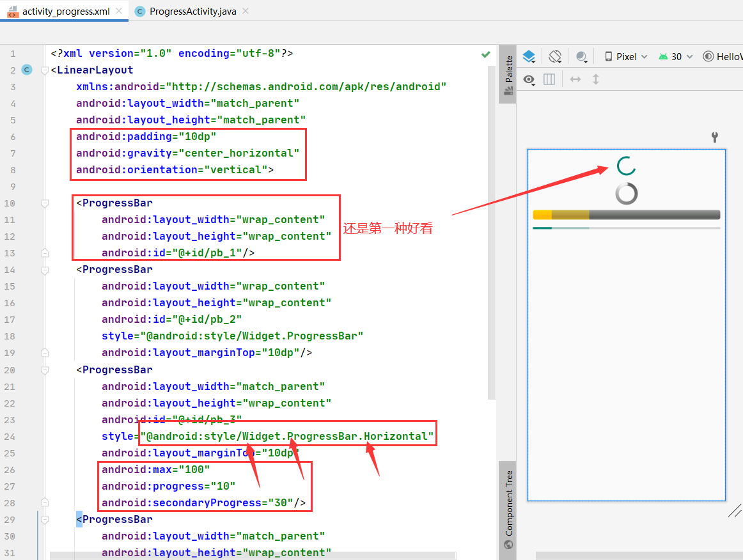The image size is (743, 560).
Task: Click the design surface layers icon
Action: pyautogui.click(x=529, y=57)
